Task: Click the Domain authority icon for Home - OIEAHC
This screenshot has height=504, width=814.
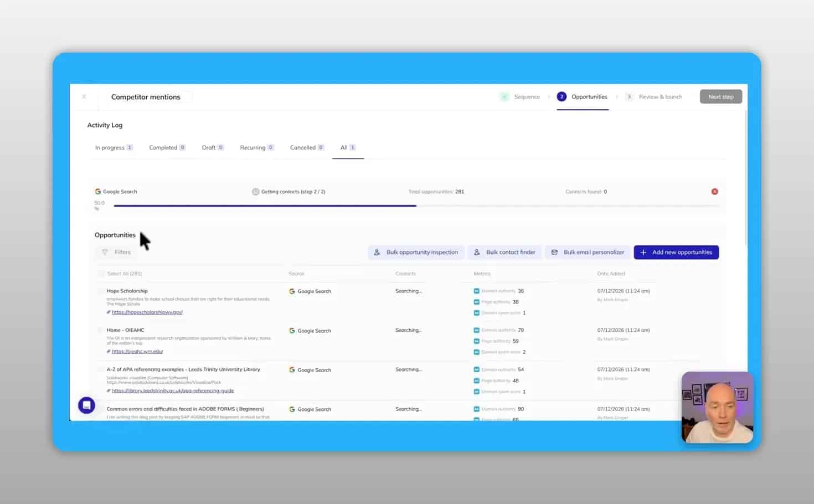Action: (476, 330)
